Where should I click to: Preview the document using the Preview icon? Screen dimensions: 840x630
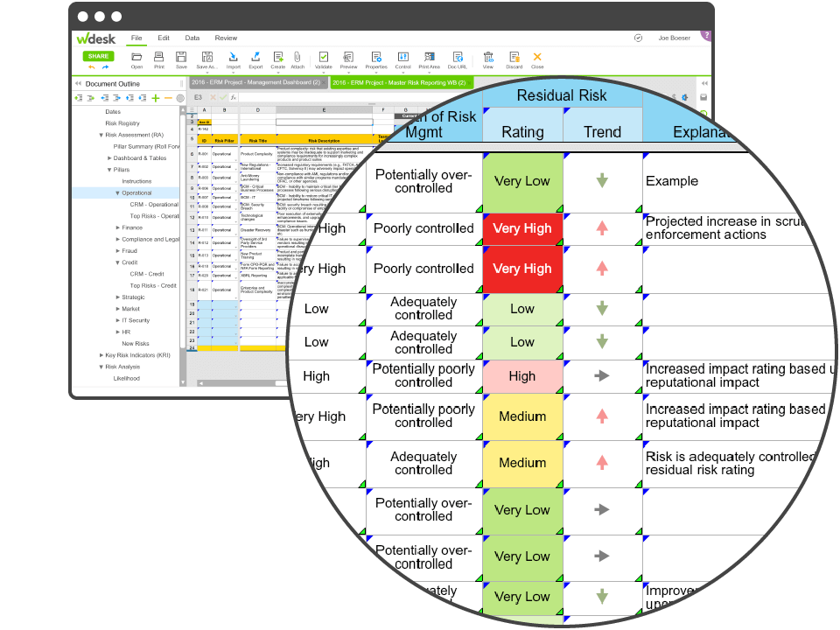[346, 56]
